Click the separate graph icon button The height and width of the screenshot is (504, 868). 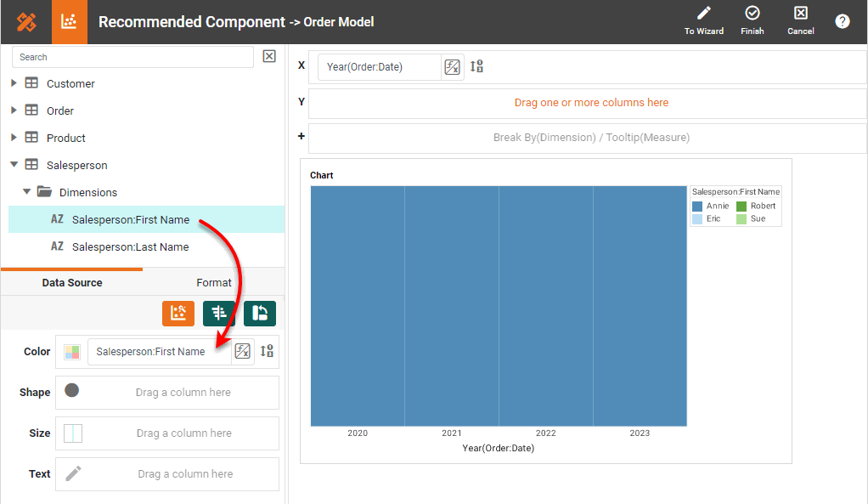[219, 314]
